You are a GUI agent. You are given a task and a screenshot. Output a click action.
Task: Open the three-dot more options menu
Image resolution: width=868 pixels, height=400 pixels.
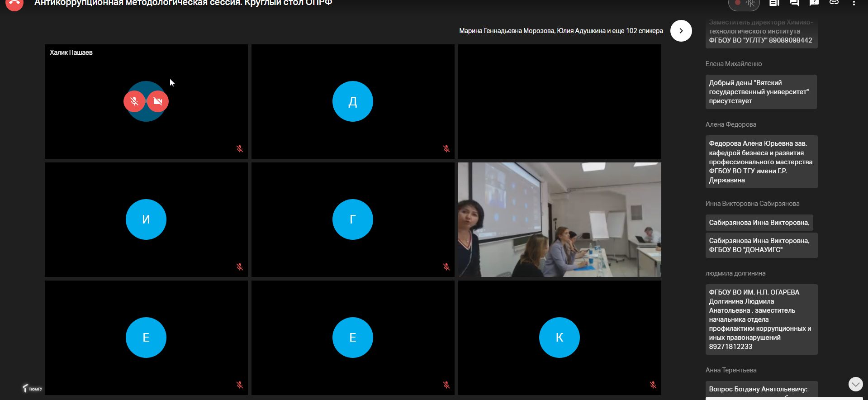[854, 4]
